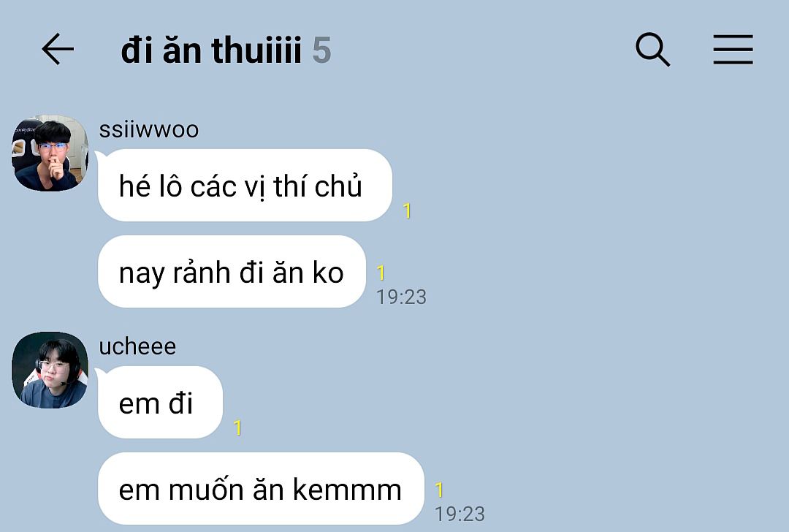Image resolution: width=789 pixels, height=532 pixels.
Task: Open ssiiwwoo's profile picture
Action: [50, 153]
